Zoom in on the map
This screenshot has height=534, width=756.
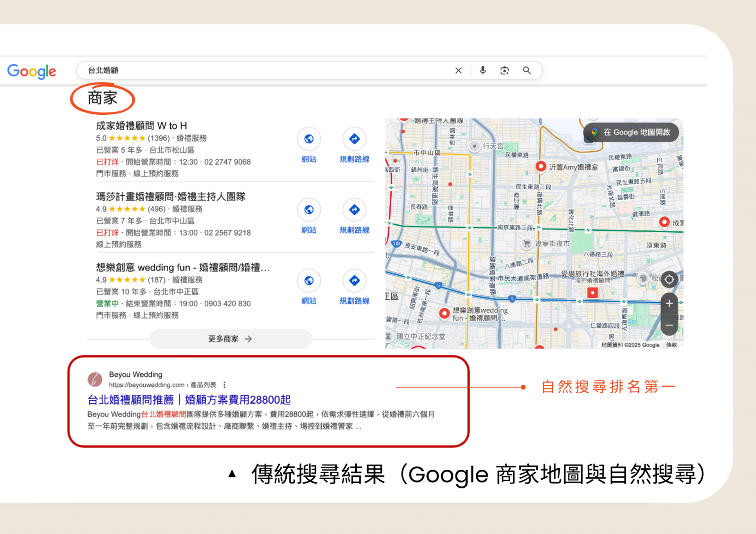coord(669,303)
